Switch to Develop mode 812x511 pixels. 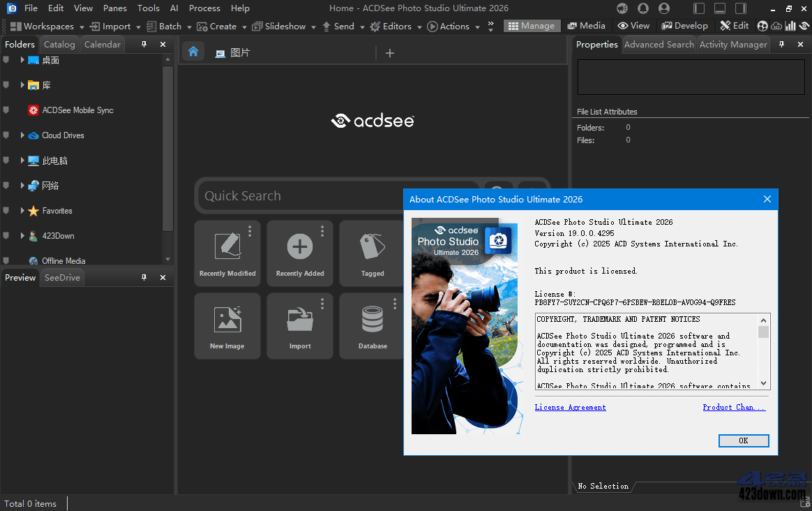point(684,25)
